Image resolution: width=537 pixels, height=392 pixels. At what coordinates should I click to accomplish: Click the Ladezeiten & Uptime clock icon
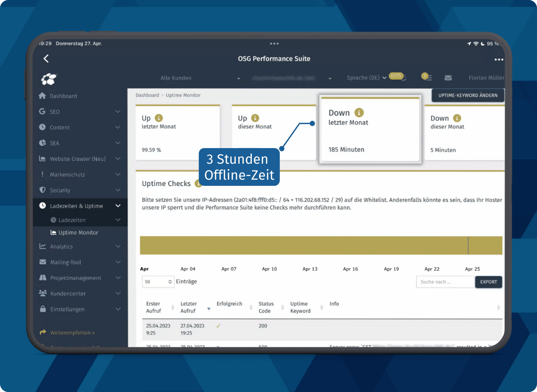tap(42, 206)
